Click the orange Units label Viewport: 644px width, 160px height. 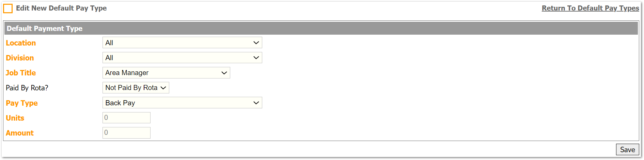[15, 118]
